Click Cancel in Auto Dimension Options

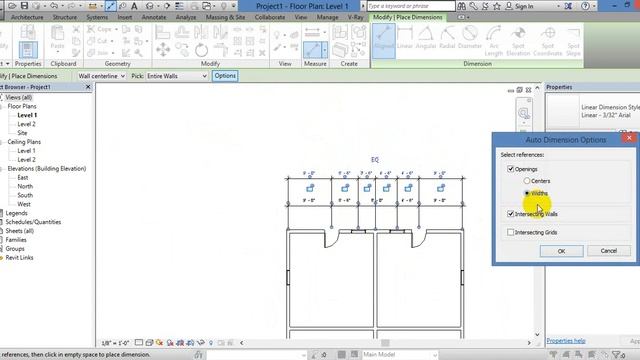[609, 251]
